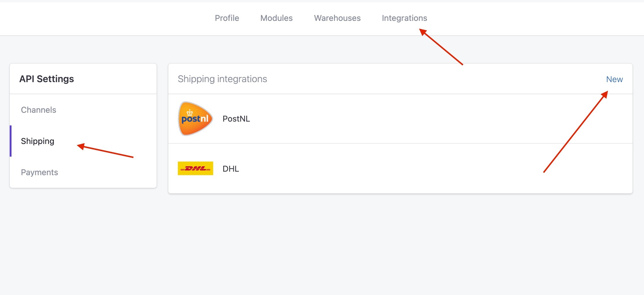Open the PostNL integration name
This screenshot has height=295, width=644.
236,119
